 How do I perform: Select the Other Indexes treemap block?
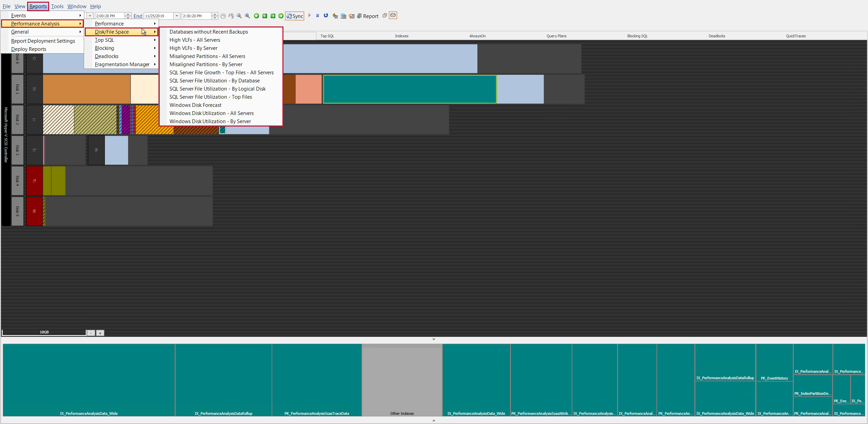[401, 380]
